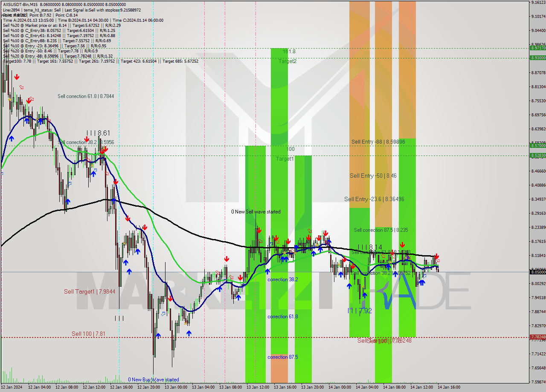Click the green 8.97170 price tag
This screenshot has width=546, height=392.
[538, 48]
